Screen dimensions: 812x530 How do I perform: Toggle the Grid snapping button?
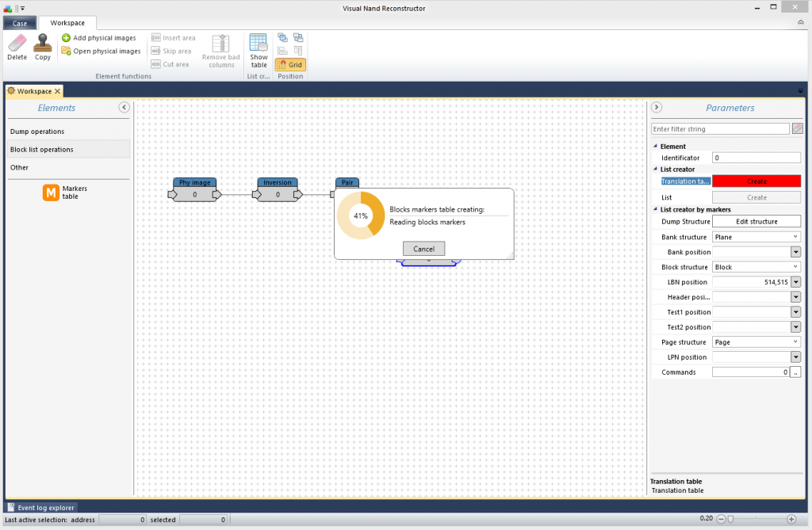(x=290, y=65)
